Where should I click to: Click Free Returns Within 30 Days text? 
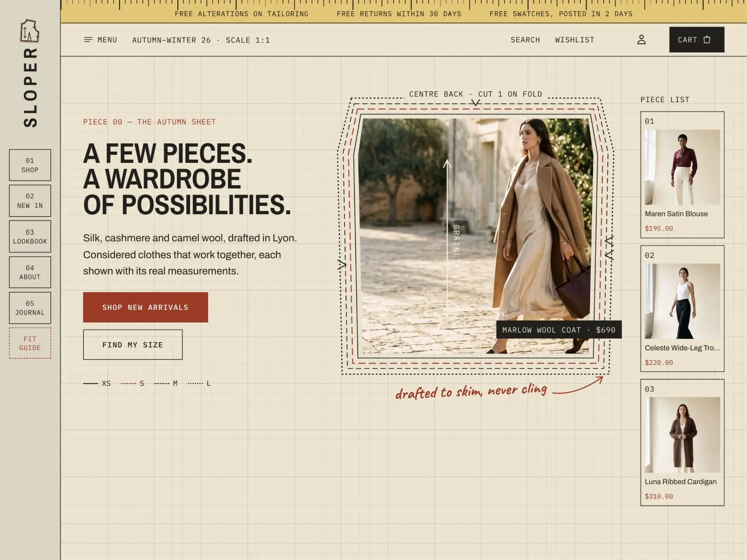[399, 14]
